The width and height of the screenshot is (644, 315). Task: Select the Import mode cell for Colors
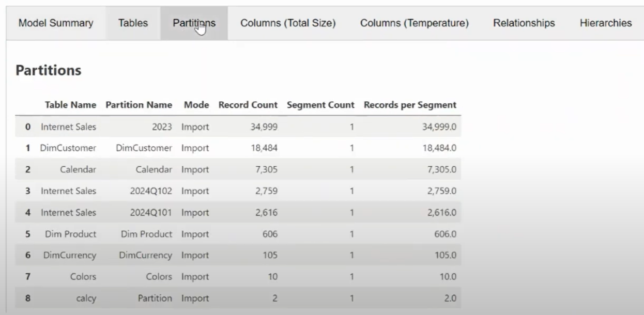pyautogui.click(x=195, y=277)
